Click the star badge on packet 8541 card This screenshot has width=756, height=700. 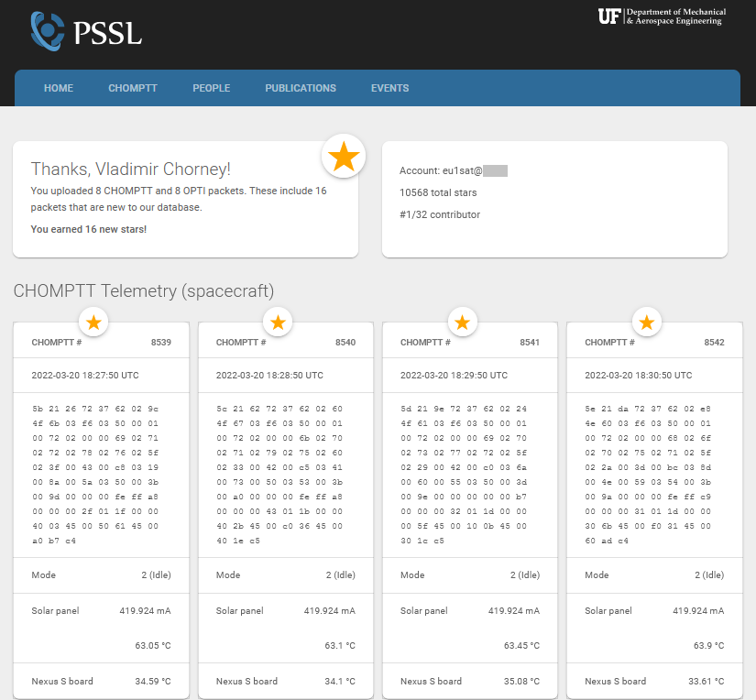pos(463,322)
